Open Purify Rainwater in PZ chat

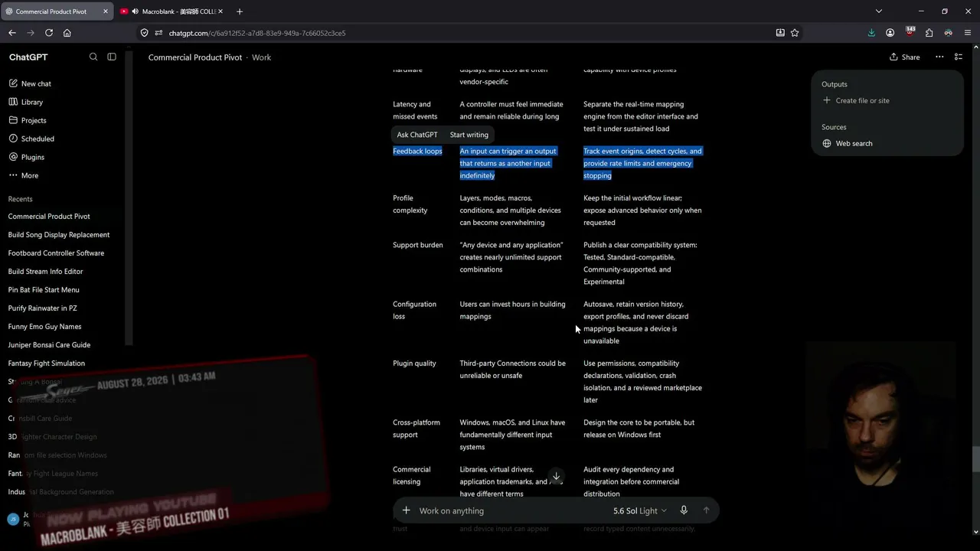(x=43, y=308)
